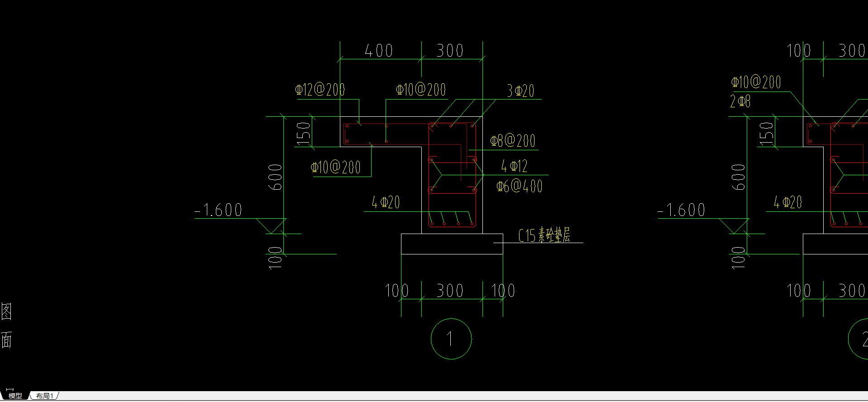Select the elevation triangle symbol in section 1
Screen dimensions: 868x402
[272, 226]
